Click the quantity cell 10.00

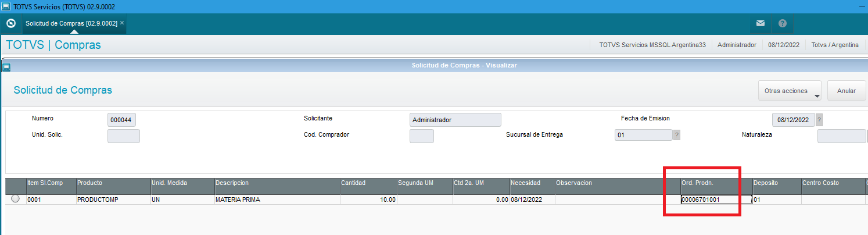click(x=368, y=200)
